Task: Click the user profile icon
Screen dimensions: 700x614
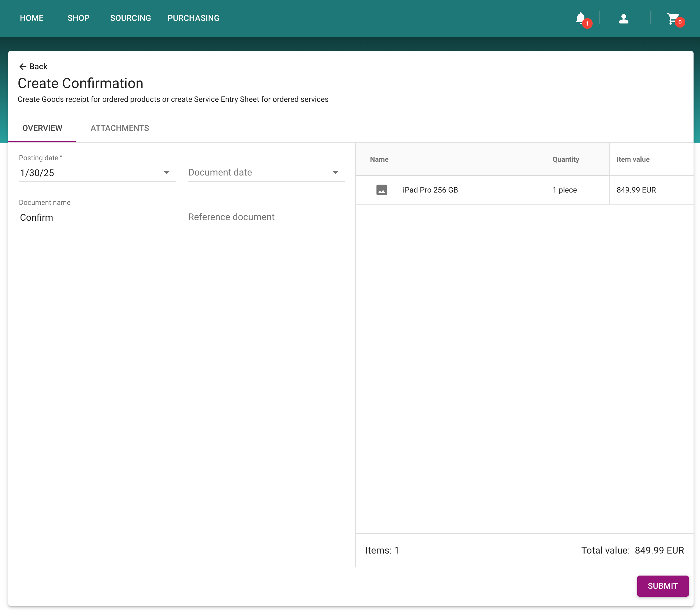Action: (623, 18)
